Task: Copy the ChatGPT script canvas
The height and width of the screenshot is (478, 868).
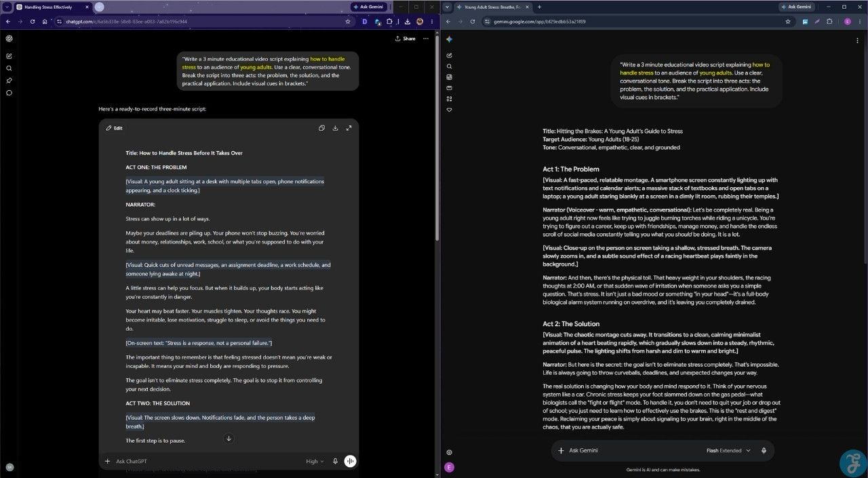Action: point(321,128)
